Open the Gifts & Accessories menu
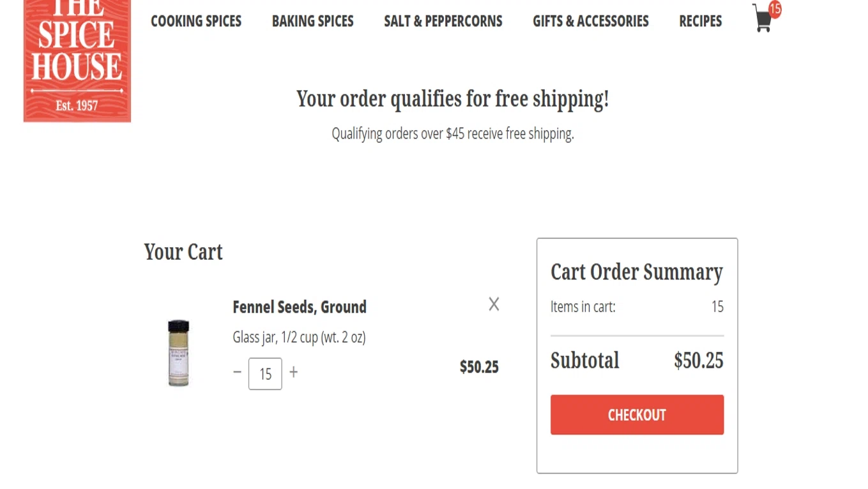868x489 pixels. coord(591,21)
